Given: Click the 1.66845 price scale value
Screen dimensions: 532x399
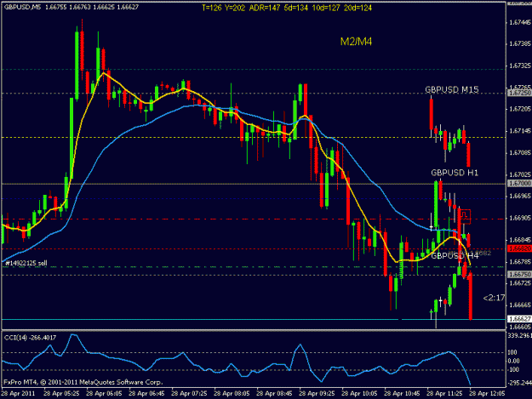Looking at the screenshot, I should click(x=520, y=240).
